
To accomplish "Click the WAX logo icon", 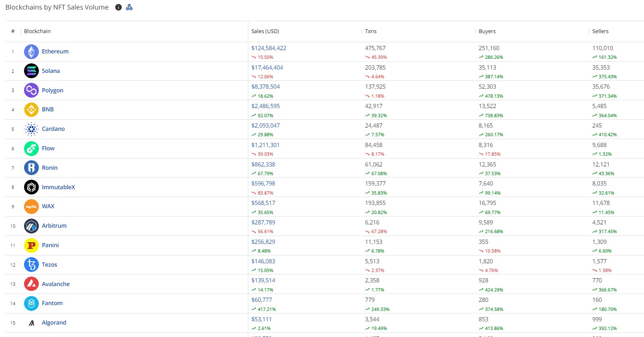I will pos(31,207).
